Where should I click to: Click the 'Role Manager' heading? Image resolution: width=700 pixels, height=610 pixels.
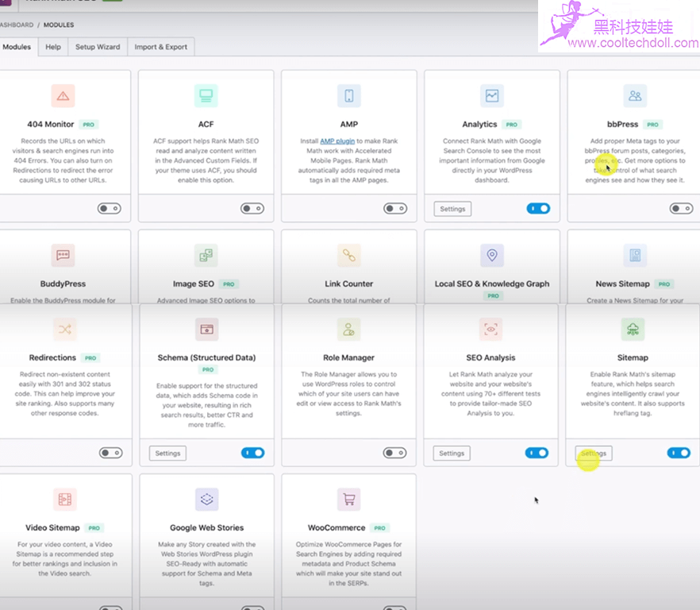click(348, 357)
